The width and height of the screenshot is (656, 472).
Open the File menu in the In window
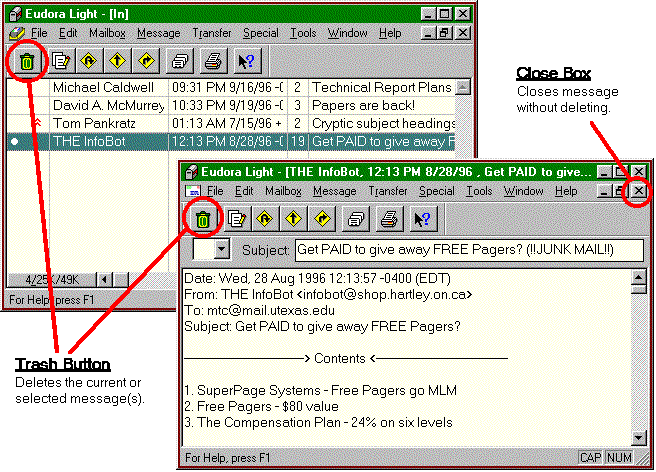(x=39, y=33)
